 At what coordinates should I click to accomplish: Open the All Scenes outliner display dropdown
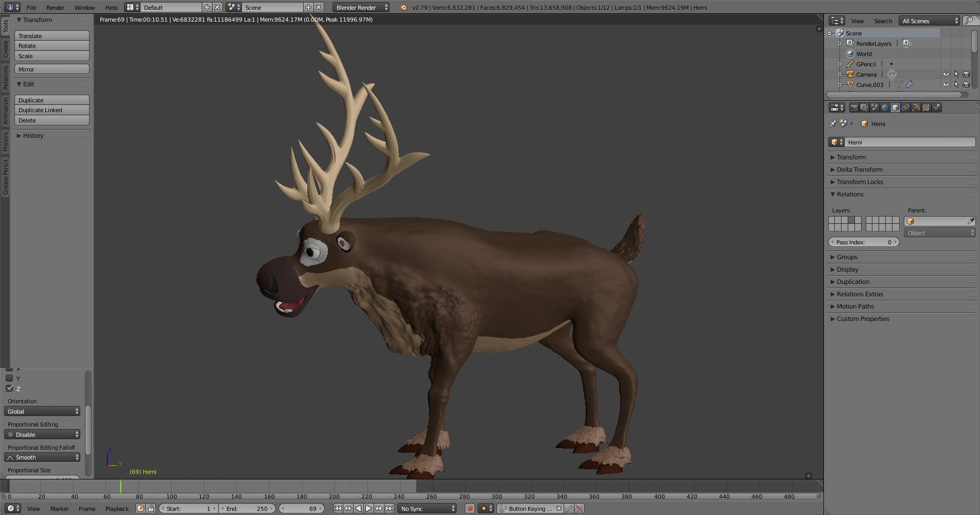point(930,21)
